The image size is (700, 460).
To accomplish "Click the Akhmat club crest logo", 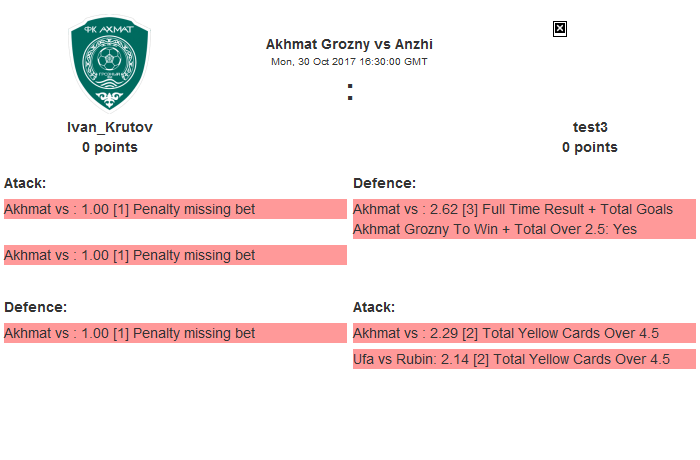I will point(110,65).
